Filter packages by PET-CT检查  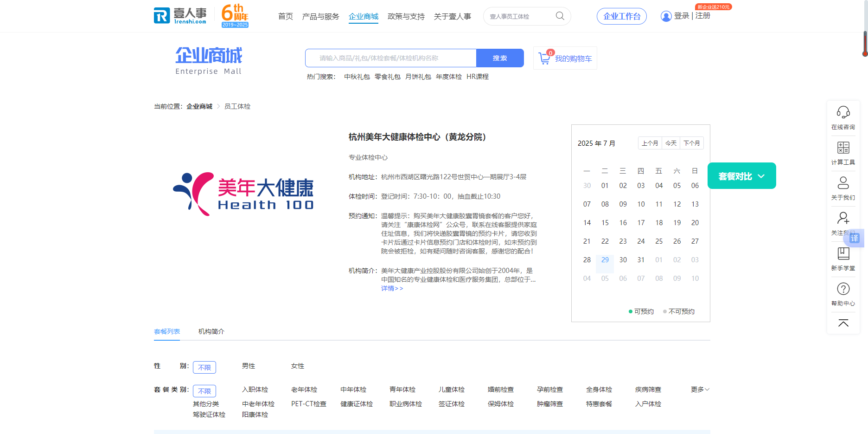(309, 404)
